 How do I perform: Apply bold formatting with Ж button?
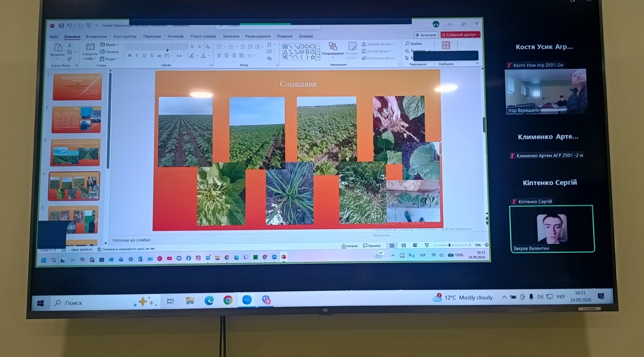tap(130, 56)
